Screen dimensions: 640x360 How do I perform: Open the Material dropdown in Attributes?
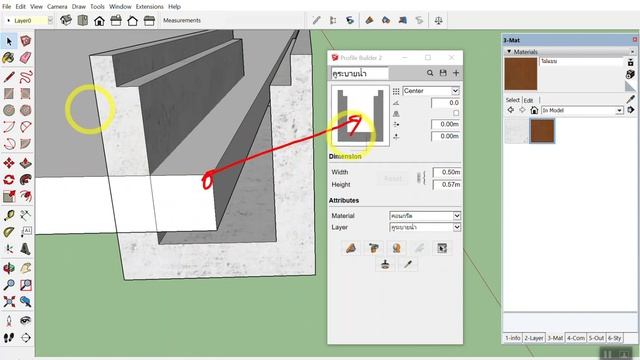point(425,216)
